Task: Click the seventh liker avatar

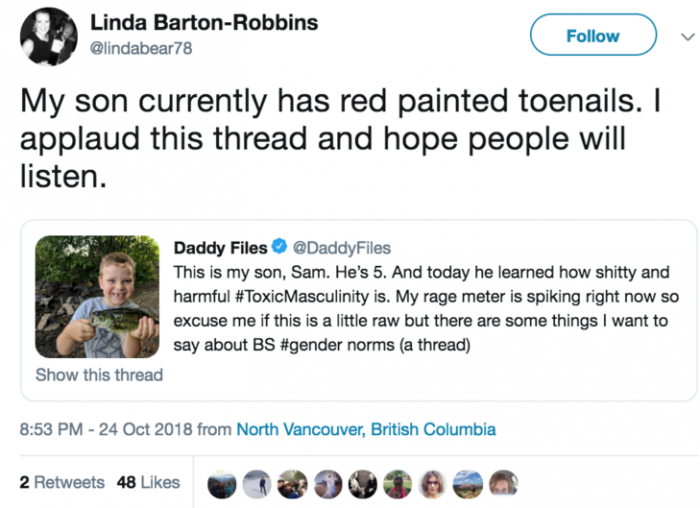Action: [x=434, y=484]
